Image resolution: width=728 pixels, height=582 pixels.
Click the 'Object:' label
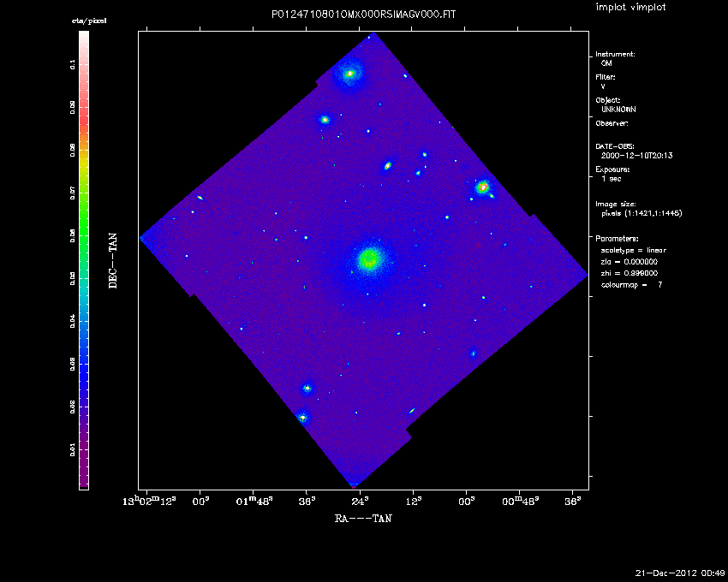[608, 100]
